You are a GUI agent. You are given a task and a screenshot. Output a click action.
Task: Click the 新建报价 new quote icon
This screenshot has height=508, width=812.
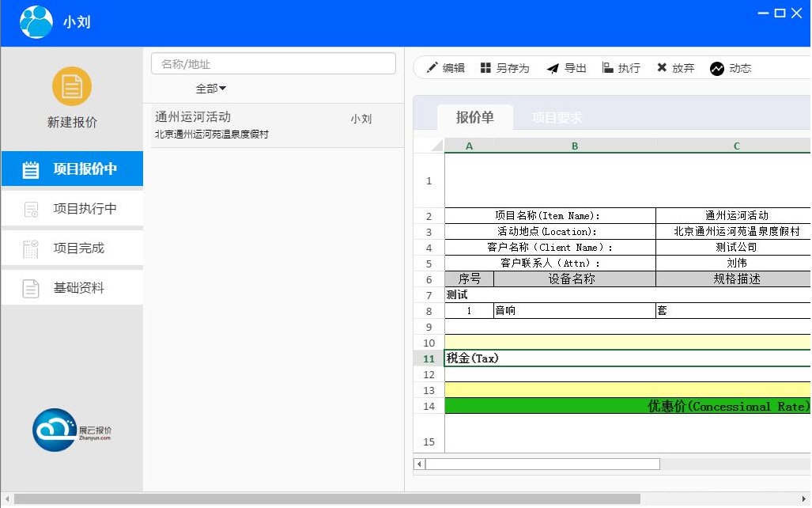(x=71, y=85)
